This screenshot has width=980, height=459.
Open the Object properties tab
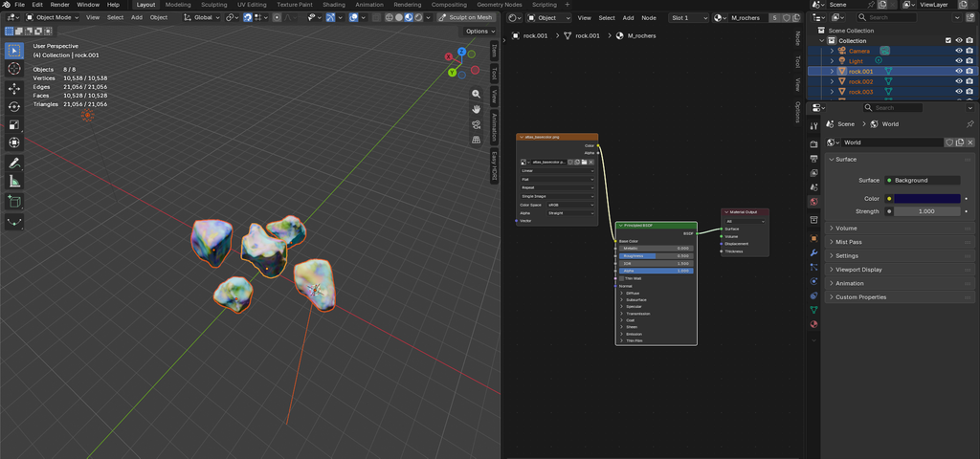click(813, 238)
